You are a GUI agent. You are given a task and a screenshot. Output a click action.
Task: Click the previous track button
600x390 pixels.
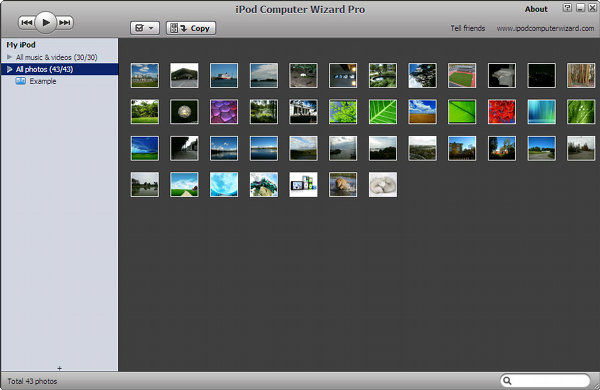pyautogui.click(x=26, y=23)
